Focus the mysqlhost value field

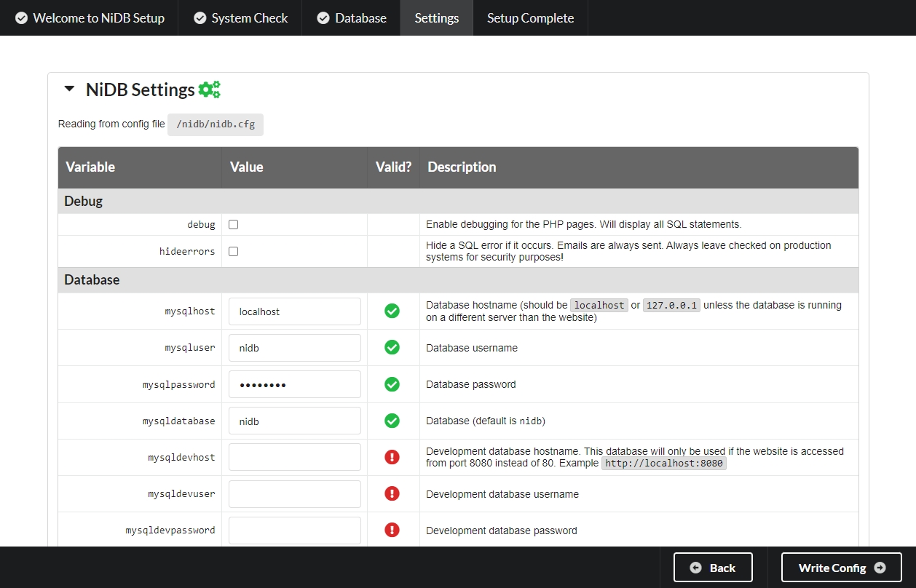pos(294,311)
